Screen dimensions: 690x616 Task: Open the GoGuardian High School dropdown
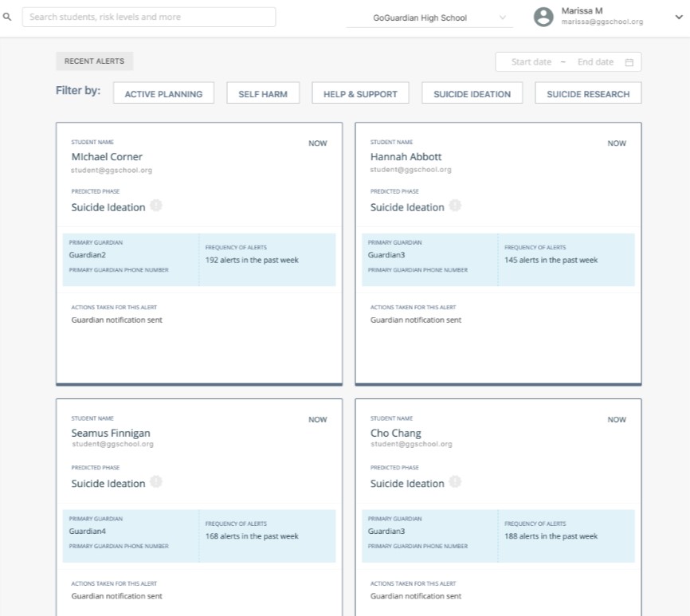click(x=429, y=18)
